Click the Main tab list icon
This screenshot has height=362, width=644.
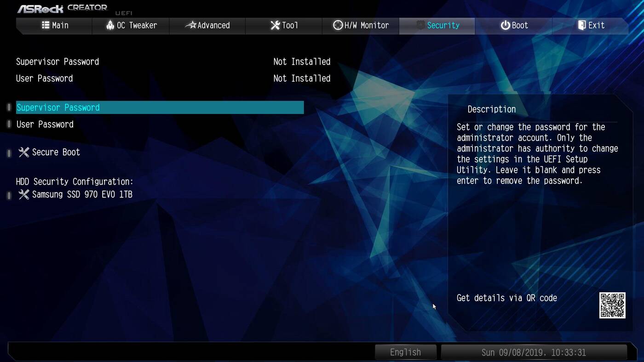click(46, 25)
